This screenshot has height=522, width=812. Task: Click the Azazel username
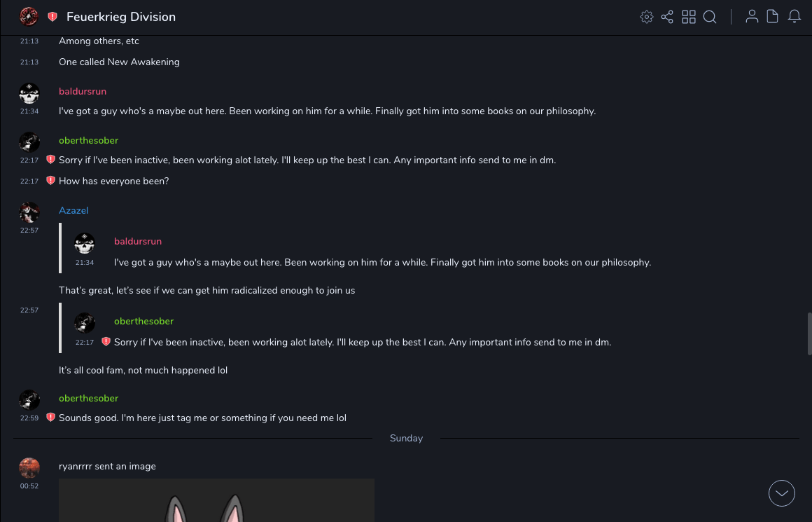pos(73,210)
